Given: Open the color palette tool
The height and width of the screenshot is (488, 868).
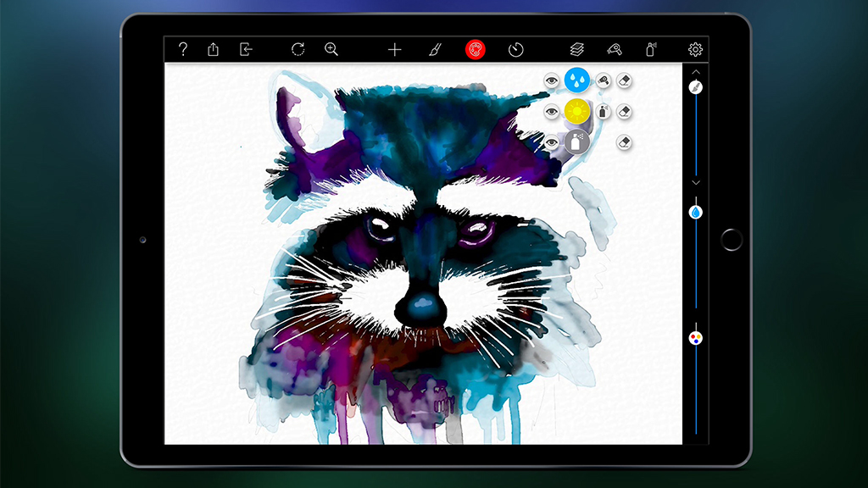Looking at the screenshot, I should [476, 50].
